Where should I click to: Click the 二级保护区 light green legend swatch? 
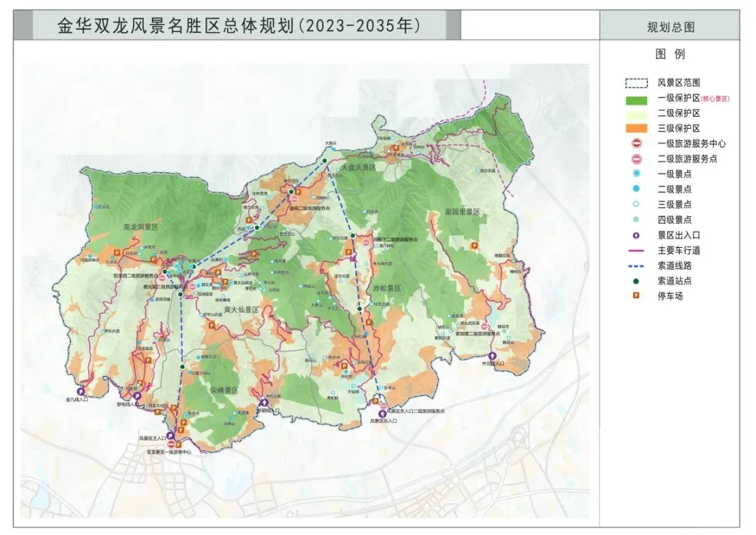point(636,113)
